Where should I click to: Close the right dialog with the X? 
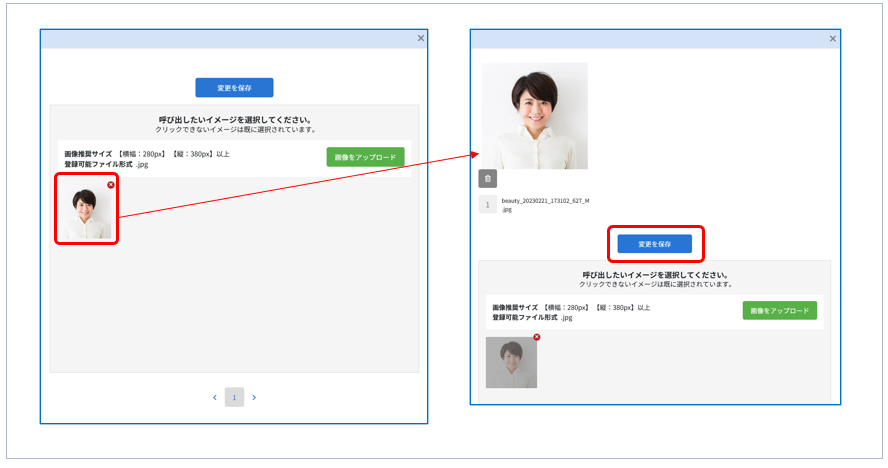832,39
